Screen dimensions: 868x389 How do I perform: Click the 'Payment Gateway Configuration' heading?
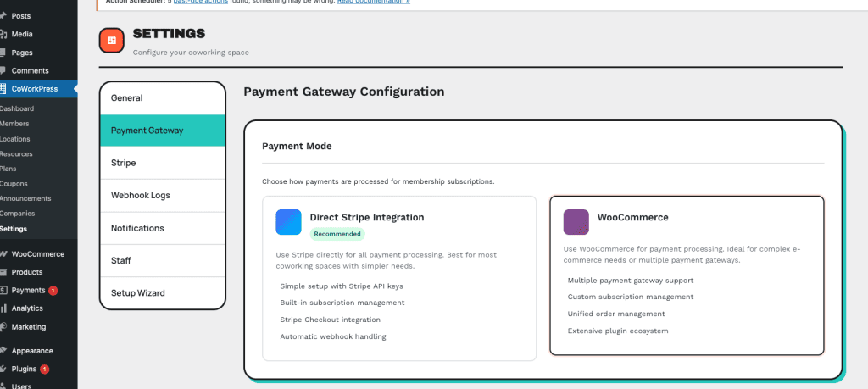(344, 92)
